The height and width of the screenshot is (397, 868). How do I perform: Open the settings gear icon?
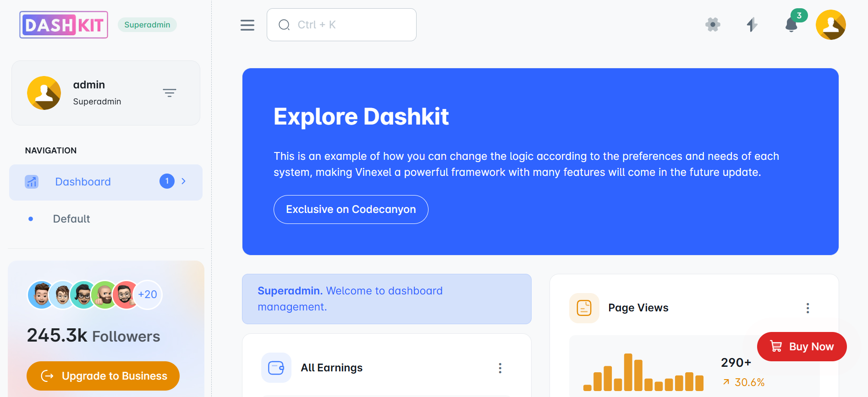(x=713, y=25)
